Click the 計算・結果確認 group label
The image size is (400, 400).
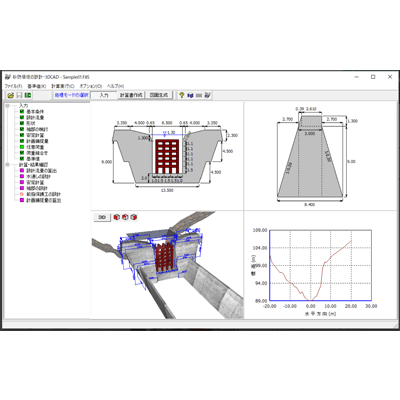pos(33,165)
